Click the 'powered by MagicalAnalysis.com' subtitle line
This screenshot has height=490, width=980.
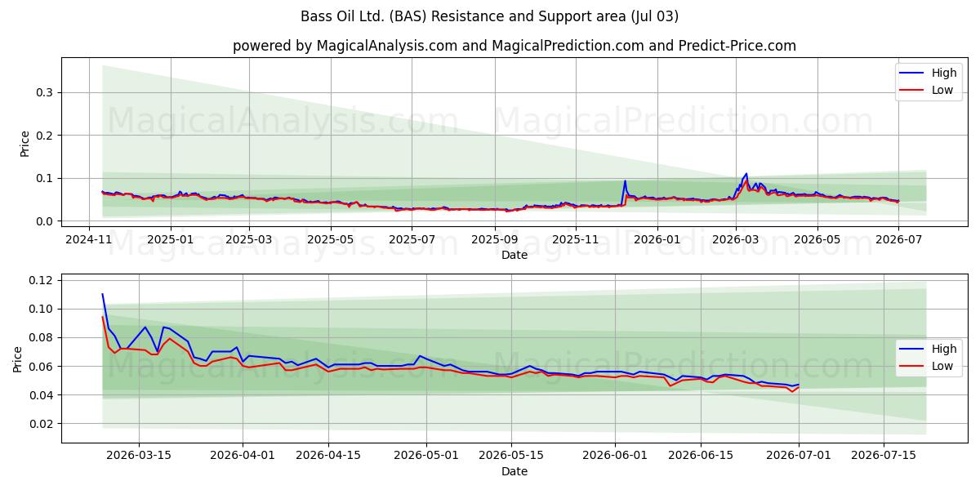click(x=514, y=46)
